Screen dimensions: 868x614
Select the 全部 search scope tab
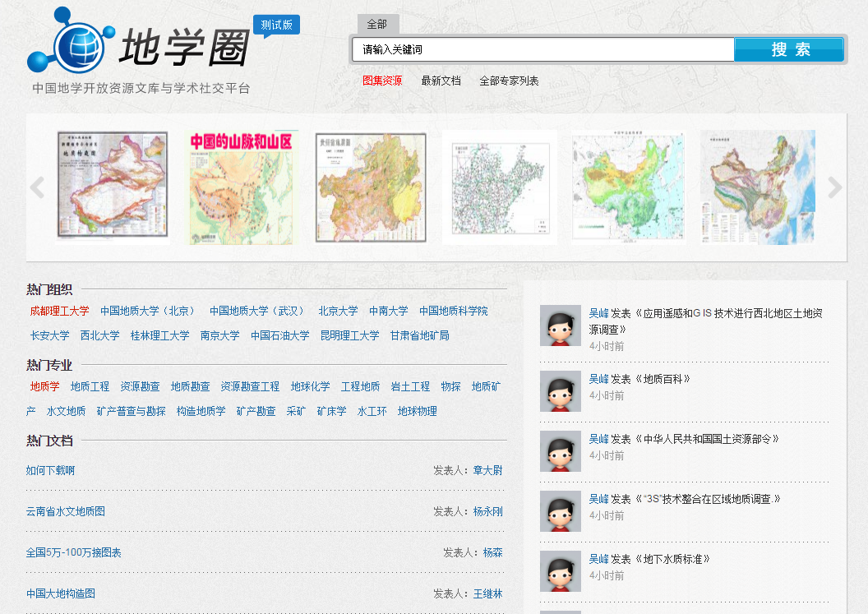(x=377, y=25)
